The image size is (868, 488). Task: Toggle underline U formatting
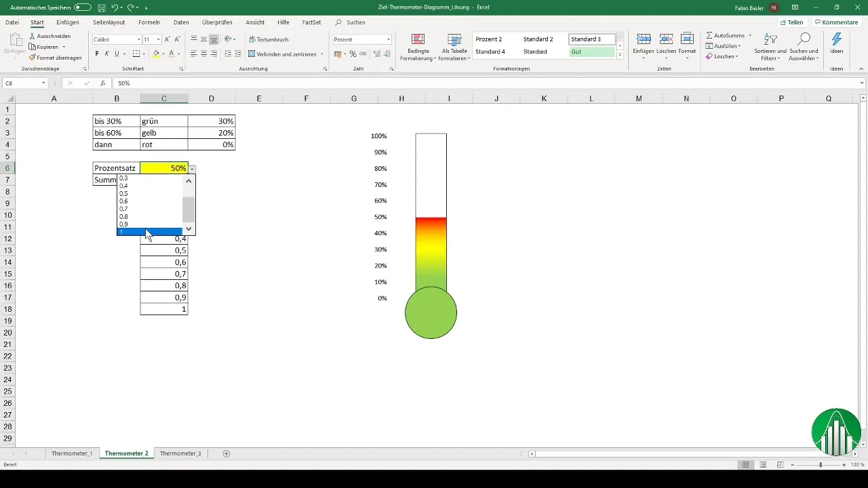tap(116, 54)
